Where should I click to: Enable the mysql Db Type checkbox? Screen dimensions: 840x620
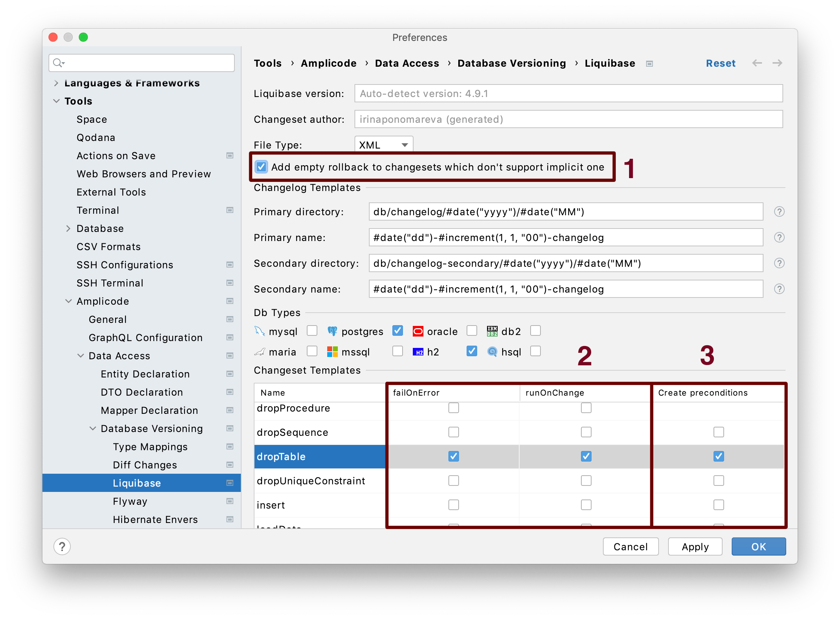click(312, 331)
